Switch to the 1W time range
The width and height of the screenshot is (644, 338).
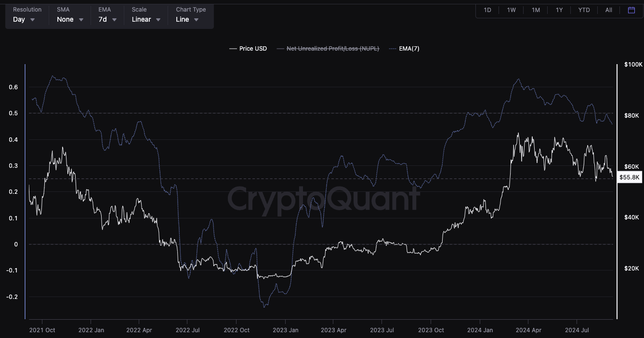(512, 10)
